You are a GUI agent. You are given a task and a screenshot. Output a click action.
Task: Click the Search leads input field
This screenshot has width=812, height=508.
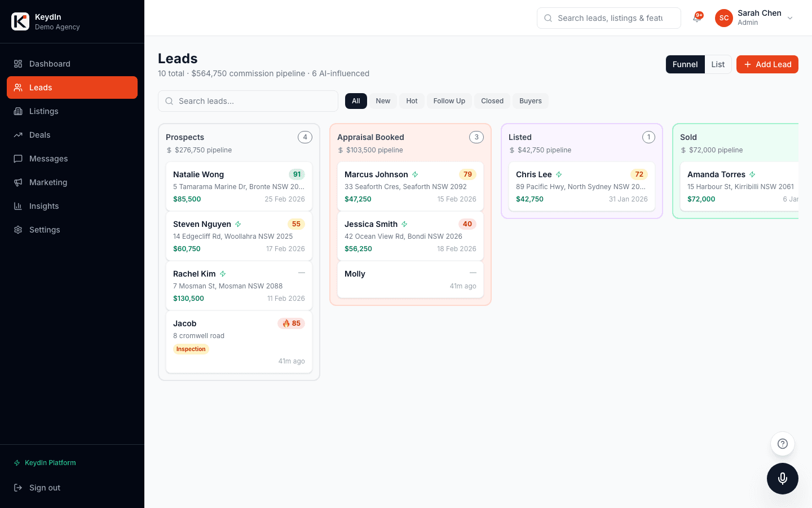click(248, 101)
